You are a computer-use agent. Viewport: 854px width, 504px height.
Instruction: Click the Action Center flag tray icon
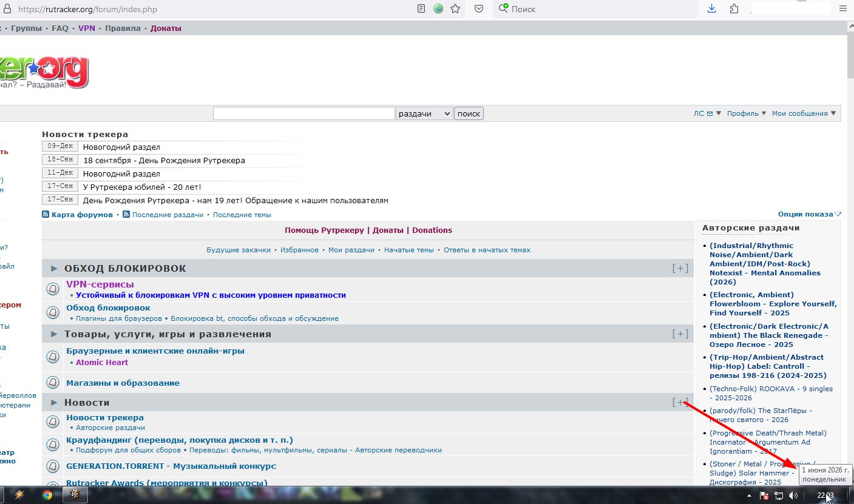coord(765,496)
